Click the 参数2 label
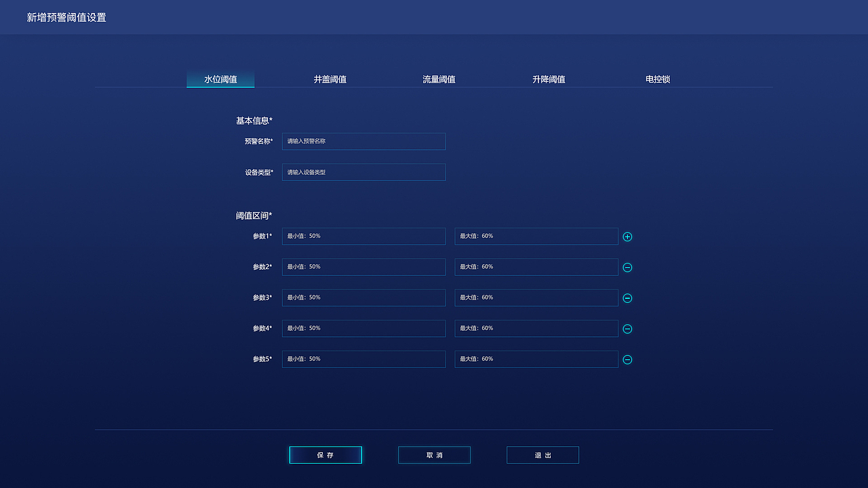Viewport: 868px width, 488px height. (262, 266)
